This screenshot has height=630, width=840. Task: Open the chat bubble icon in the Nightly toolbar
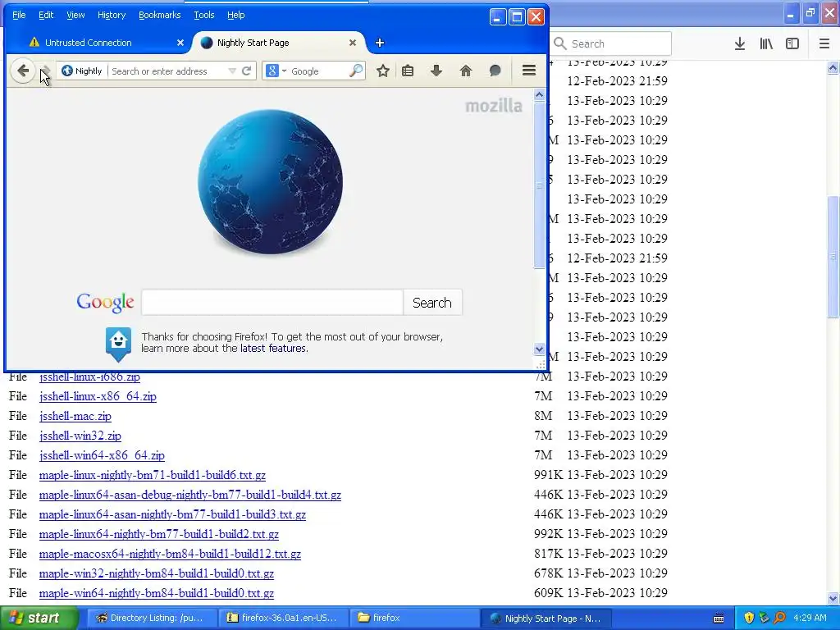495,71
